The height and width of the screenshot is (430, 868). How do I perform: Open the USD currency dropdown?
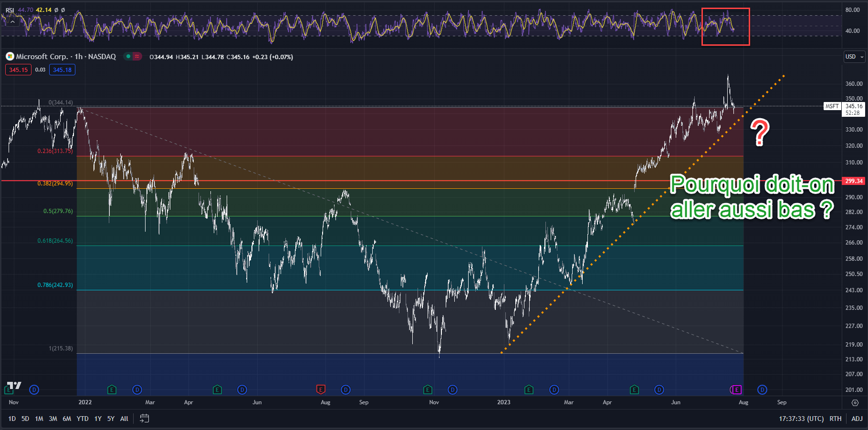tap(855, 56)
